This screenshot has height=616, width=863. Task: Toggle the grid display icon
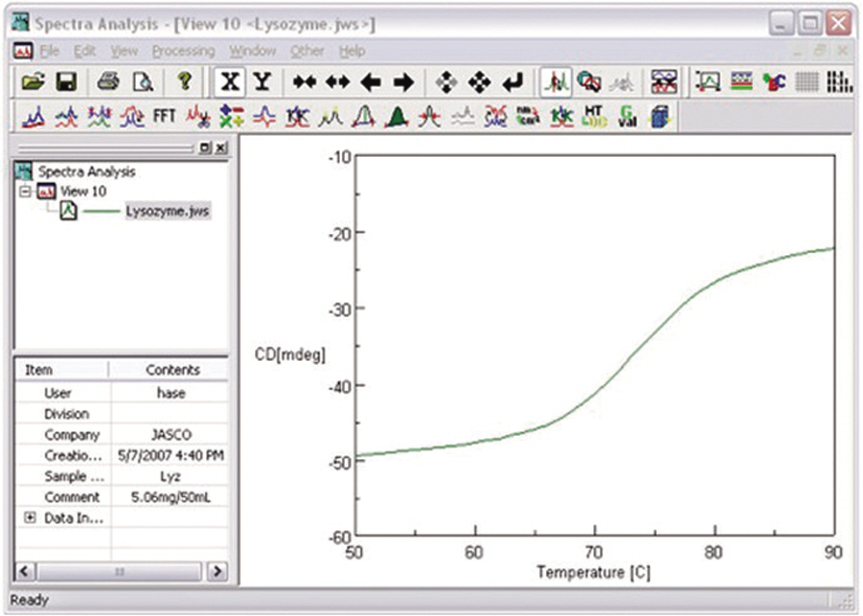click(x=807, y=83)
